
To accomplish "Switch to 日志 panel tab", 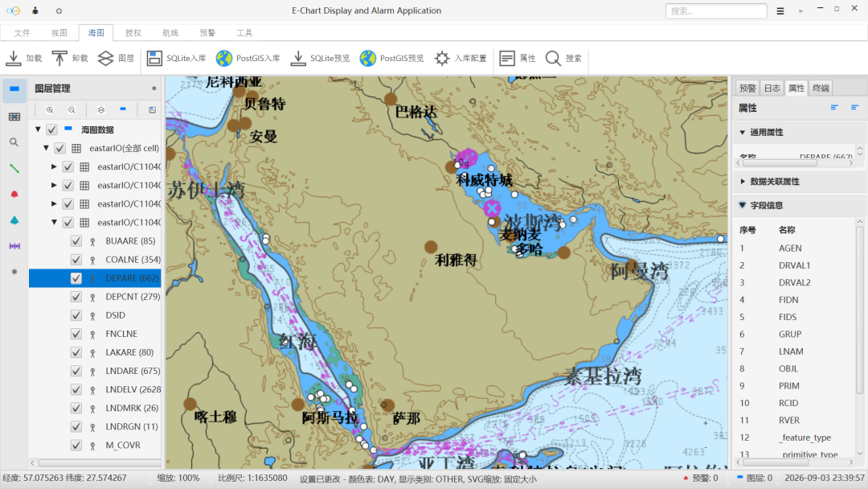I will point(772,88).
